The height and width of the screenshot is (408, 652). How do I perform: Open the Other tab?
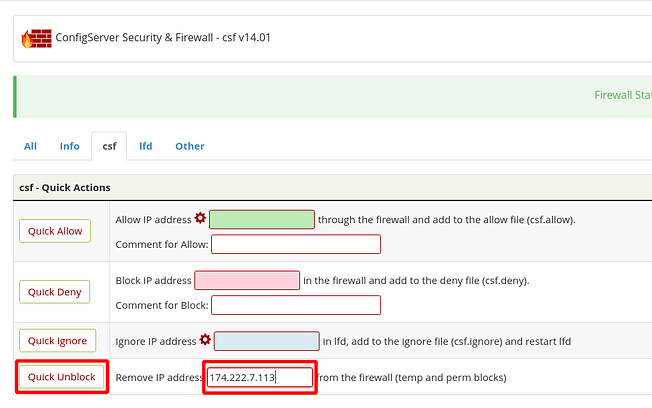click(190, 146)
